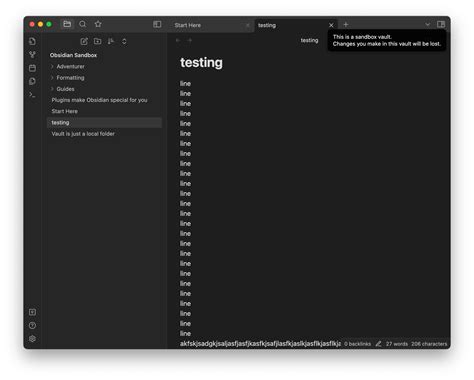The width and height of the screenshot is (474, 380).
Task: Open settings gear icon
Action: click(32, 339)
